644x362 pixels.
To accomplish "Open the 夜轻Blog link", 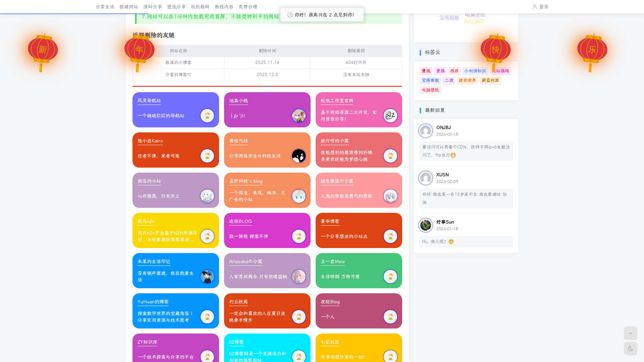I will tap(330, 302).
